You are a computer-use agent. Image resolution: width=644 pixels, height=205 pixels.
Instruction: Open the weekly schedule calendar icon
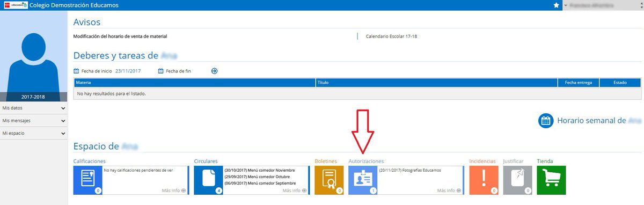coord(546,121)
